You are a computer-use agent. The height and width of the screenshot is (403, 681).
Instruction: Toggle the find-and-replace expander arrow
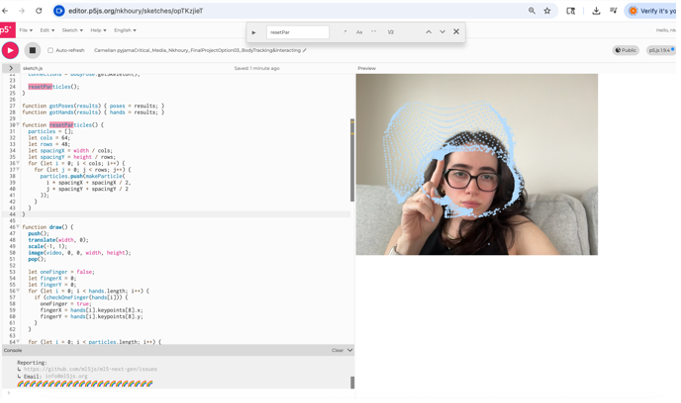(x=254, y=32)
